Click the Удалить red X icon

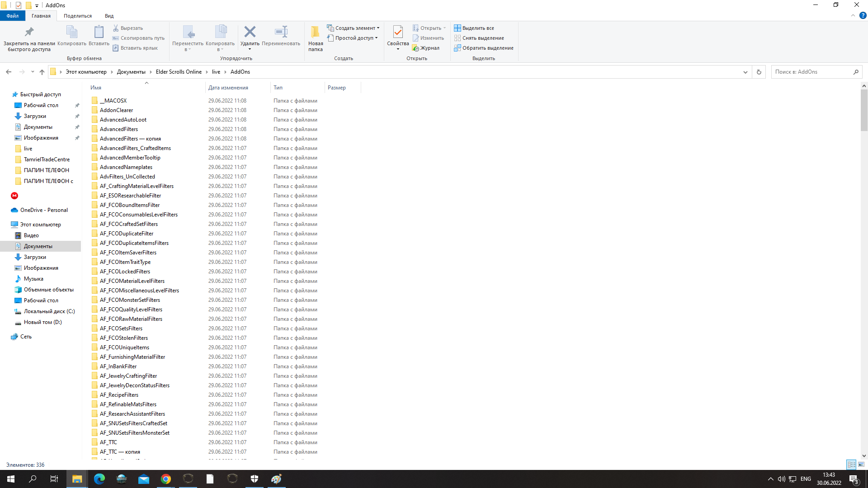(x=250, y=32)
